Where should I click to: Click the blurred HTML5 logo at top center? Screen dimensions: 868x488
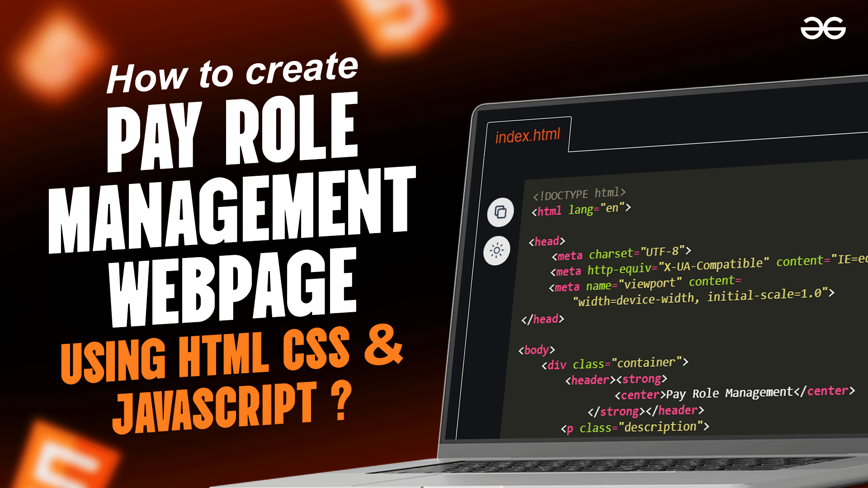(x=400, y=20)
